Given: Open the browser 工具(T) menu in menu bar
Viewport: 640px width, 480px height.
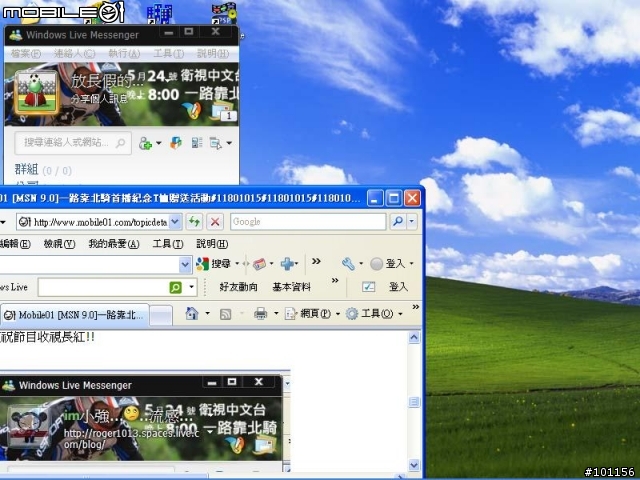Looking at the screenshot, I should (168, 244).
